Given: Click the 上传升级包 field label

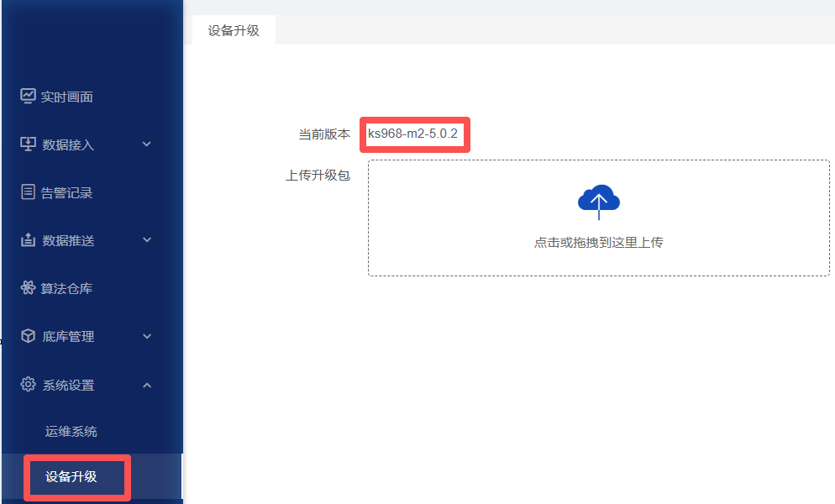Looking at the screenshot, I should [x=318, y=176].
